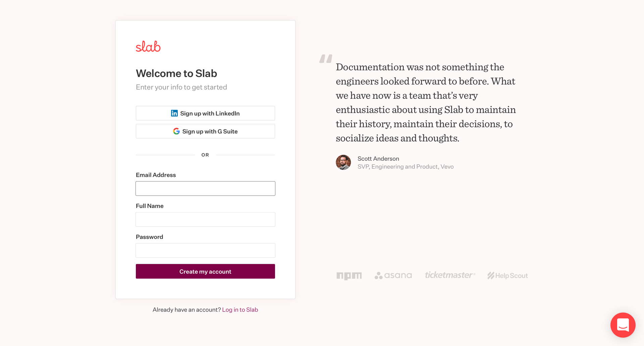
Task: Click the Google icon on the G Suite button
Action: pos(176,131)
